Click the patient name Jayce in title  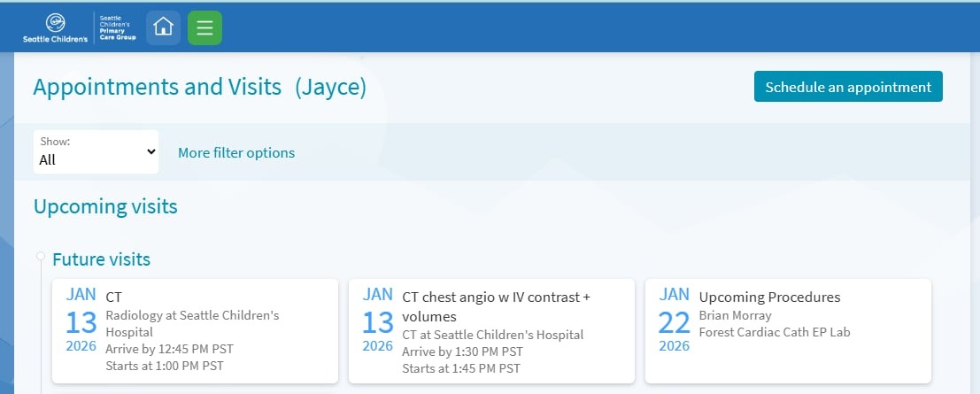coord(330,87)
